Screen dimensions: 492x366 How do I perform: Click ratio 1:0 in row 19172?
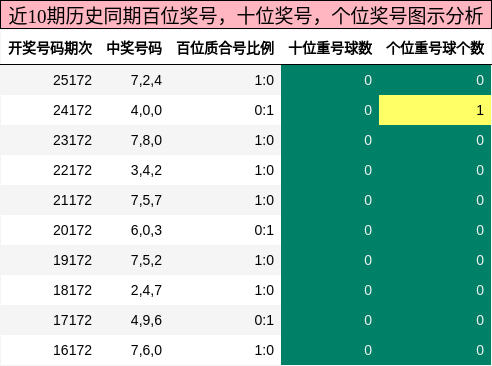tap(264, 260)
